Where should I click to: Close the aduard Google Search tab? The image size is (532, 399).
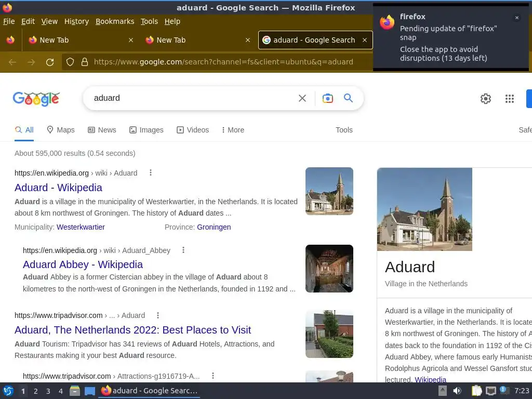click(x=365, y=40)
